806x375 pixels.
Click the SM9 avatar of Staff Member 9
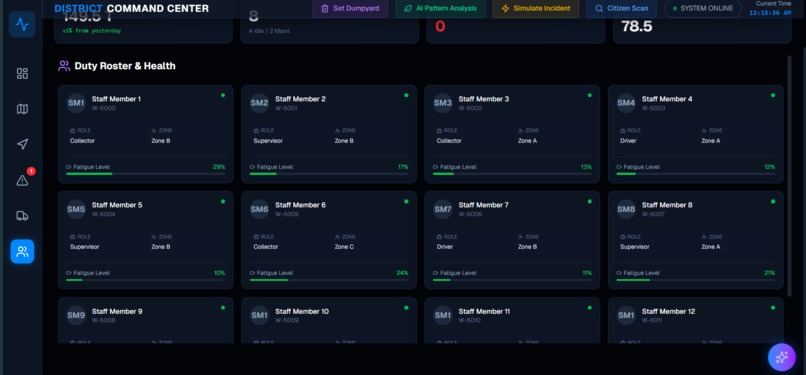coord(76,315)
